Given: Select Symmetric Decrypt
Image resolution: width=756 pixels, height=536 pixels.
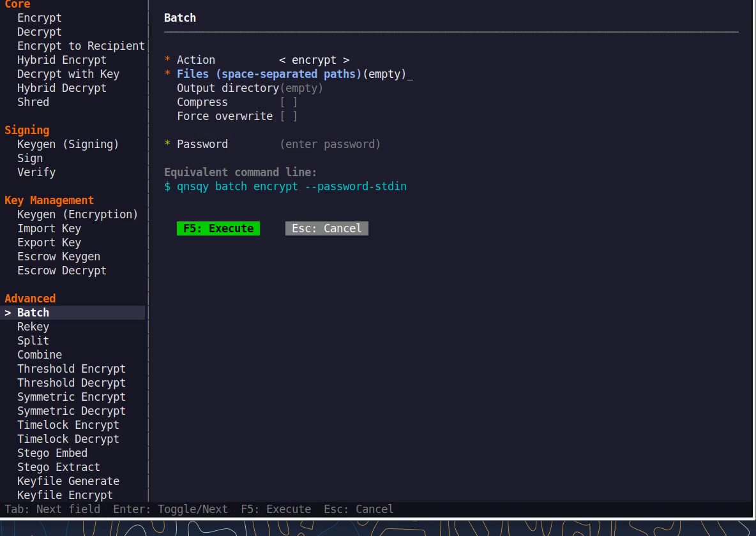Looking at the screenshot, I should [x=72, y=410].
